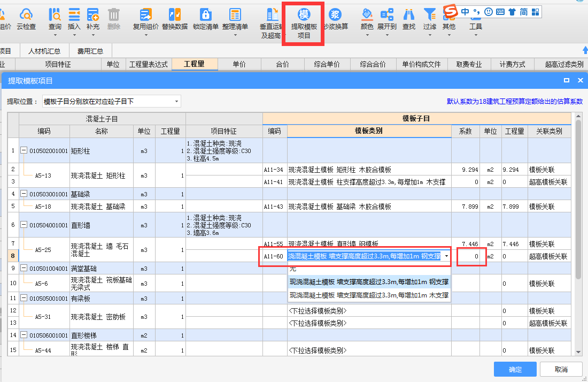Toggle Sogou punctuation mode icon

[x=476, y=12]
